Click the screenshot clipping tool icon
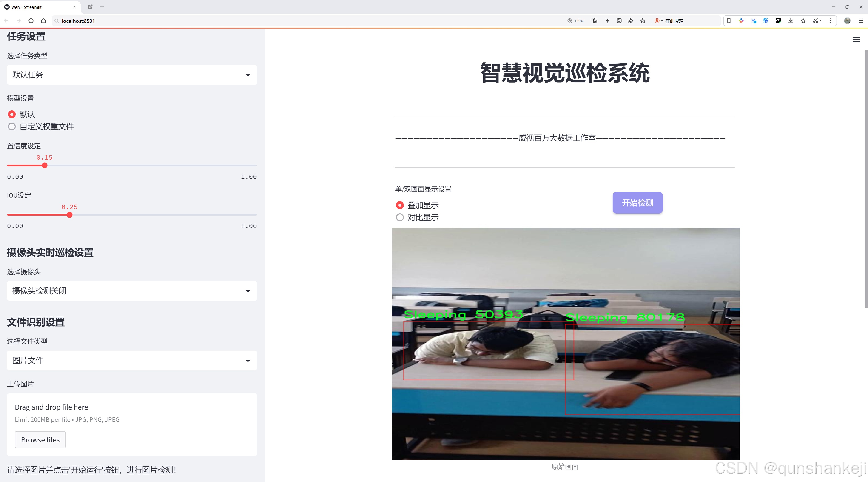The image size is (868, 482). tap(816, 20)
